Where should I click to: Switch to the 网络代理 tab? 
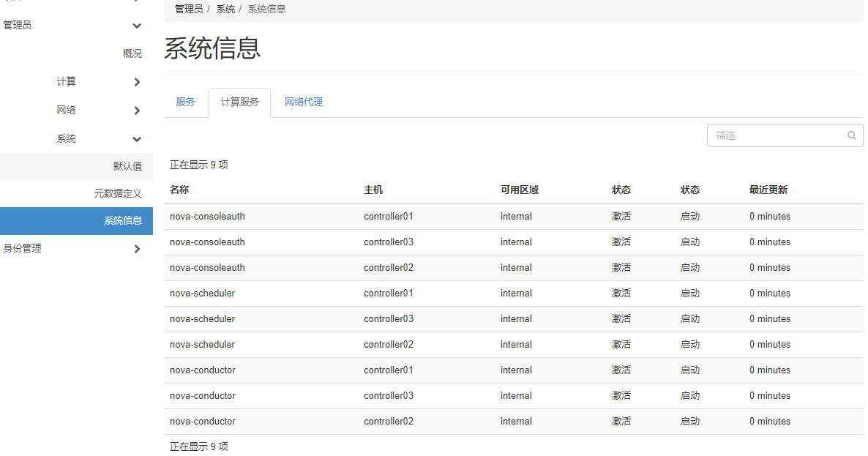(303, 102)
